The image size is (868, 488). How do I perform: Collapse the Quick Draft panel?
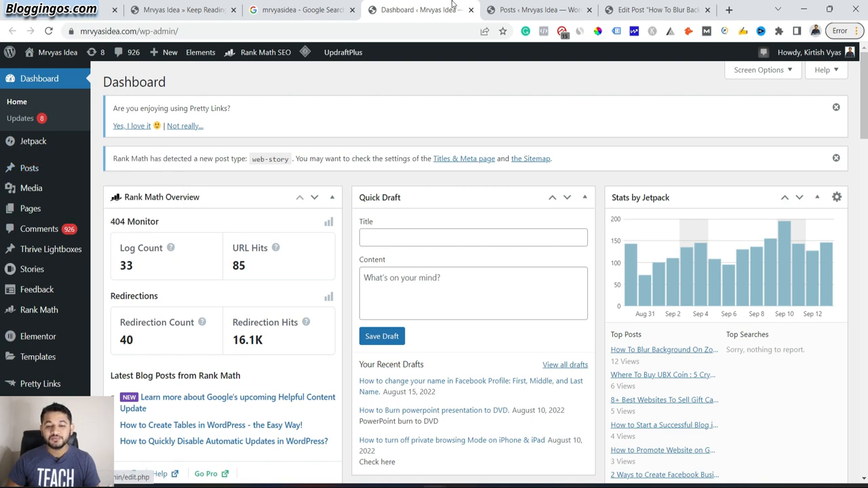pyautogui.click(x=585, y=197)
